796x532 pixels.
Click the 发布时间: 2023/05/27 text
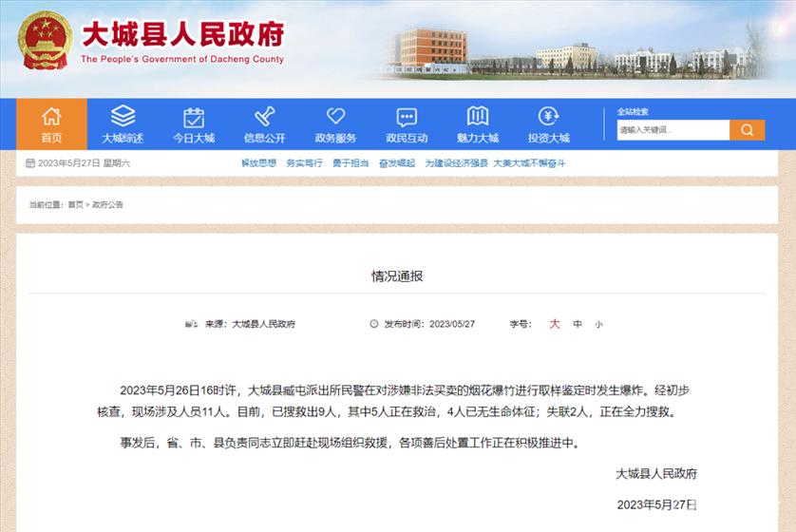(429, 324)
